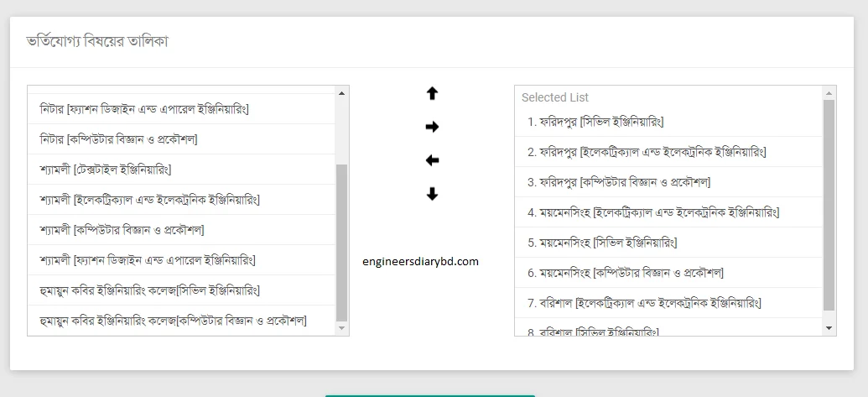Pick হুমায়ুন কবির ইঞ্জিনিয়ারিং কলেজ[সিভিল ইঞ্জিনিয়ারিং]
Viewport: 868px width, 397px height.
(x=150, y=290)
